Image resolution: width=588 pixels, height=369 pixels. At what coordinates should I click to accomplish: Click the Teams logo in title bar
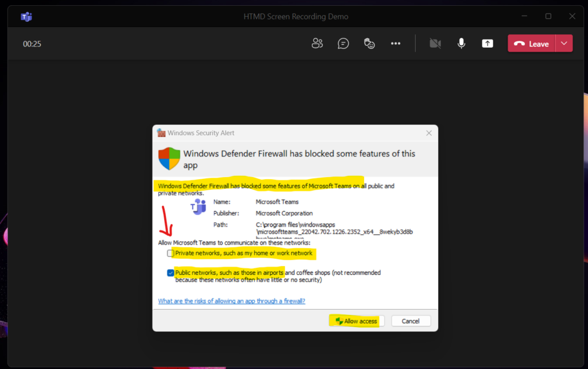26,17
